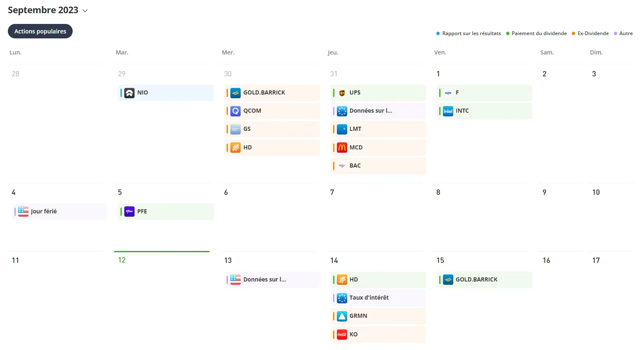Image resolution: width=644 pixels, height=350 pixels.
Task: Click the Home Depot logo on the 30th
Action: click(x=235, y=147)
